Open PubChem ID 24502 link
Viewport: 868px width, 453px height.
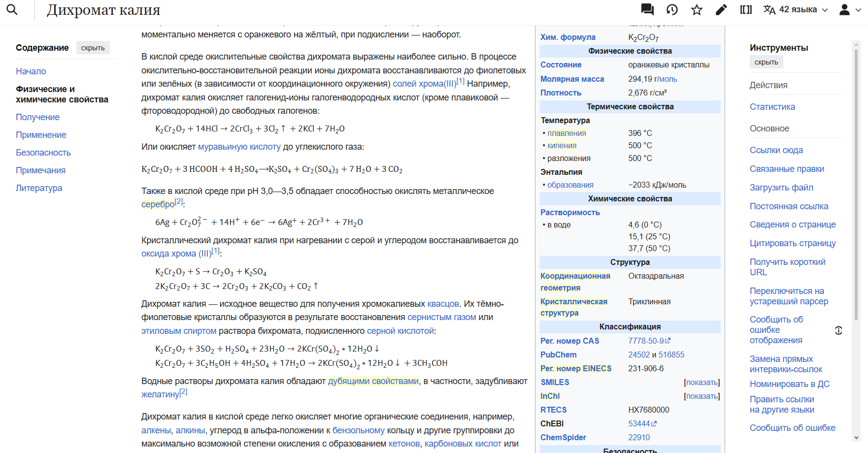click(639, 355)
